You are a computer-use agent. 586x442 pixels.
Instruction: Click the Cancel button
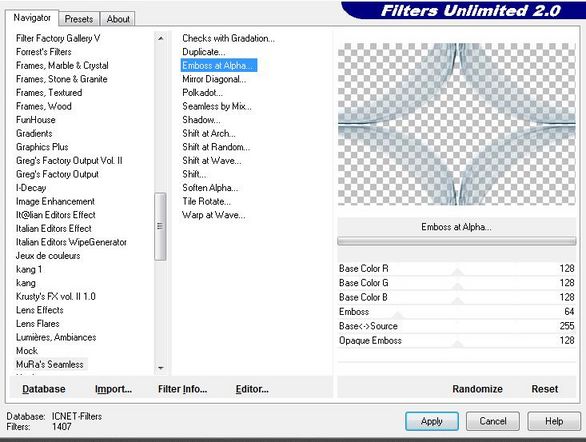[x=493, y=421]
